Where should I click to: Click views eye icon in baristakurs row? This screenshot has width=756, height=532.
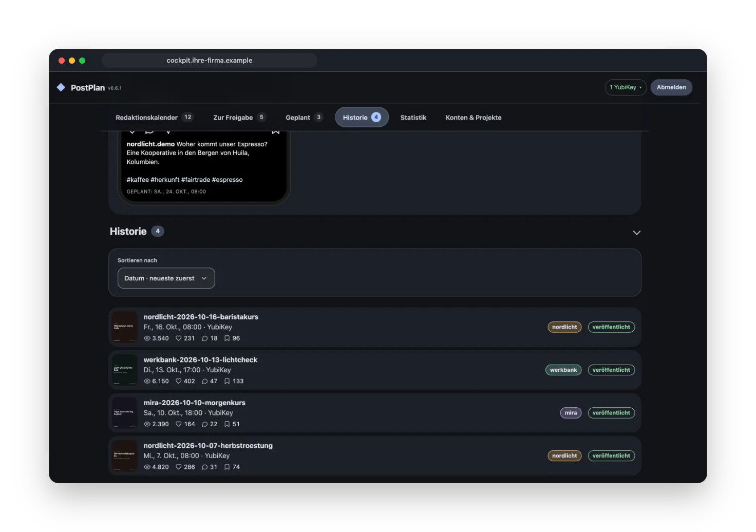(147, 338)
